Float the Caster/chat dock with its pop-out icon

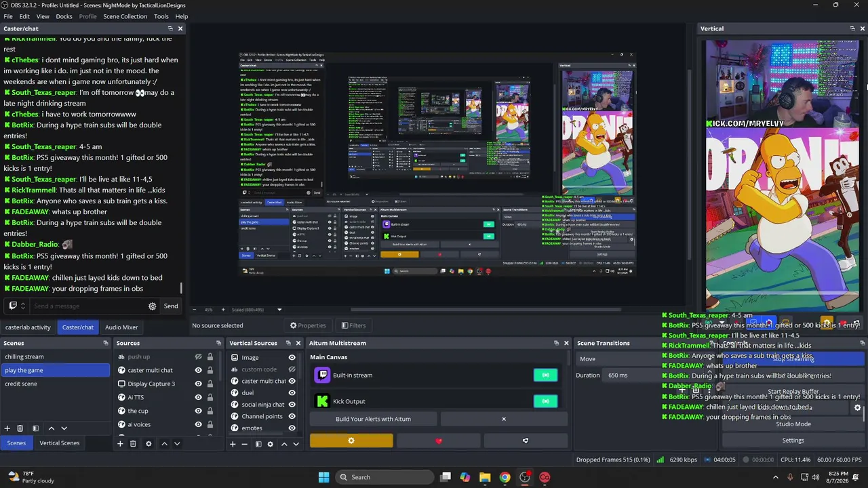[170, 28]
